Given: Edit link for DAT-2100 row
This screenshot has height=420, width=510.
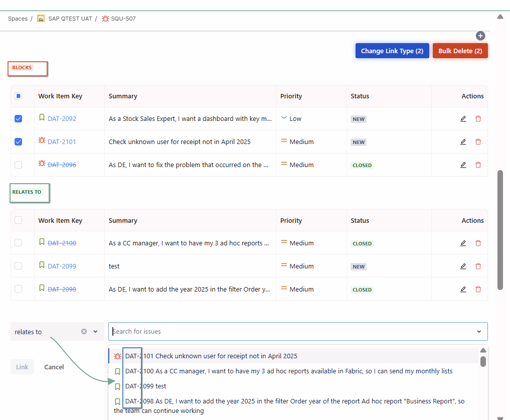Looking at the screenshot, I should coord(463,243).
